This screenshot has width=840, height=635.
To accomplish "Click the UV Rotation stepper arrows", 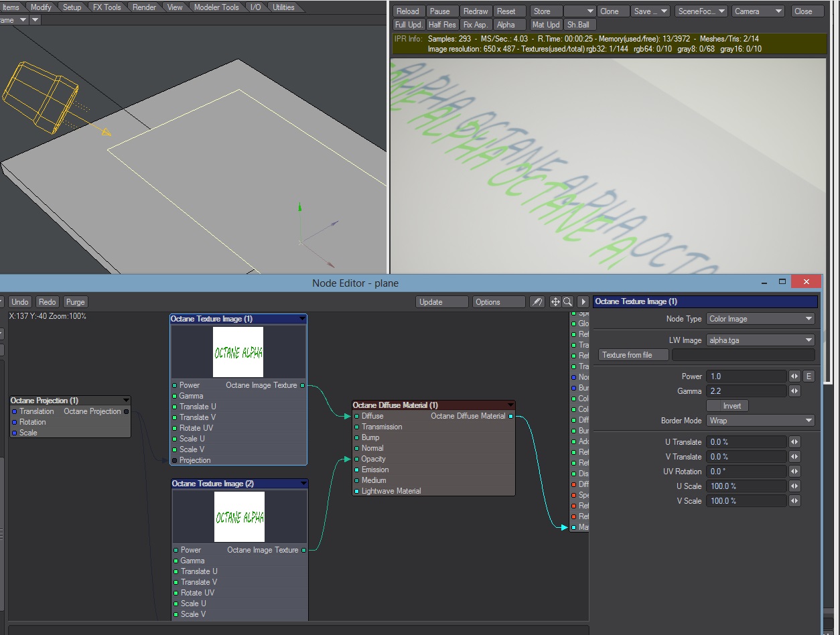I will pyautogui.click(x=794, y=472).
